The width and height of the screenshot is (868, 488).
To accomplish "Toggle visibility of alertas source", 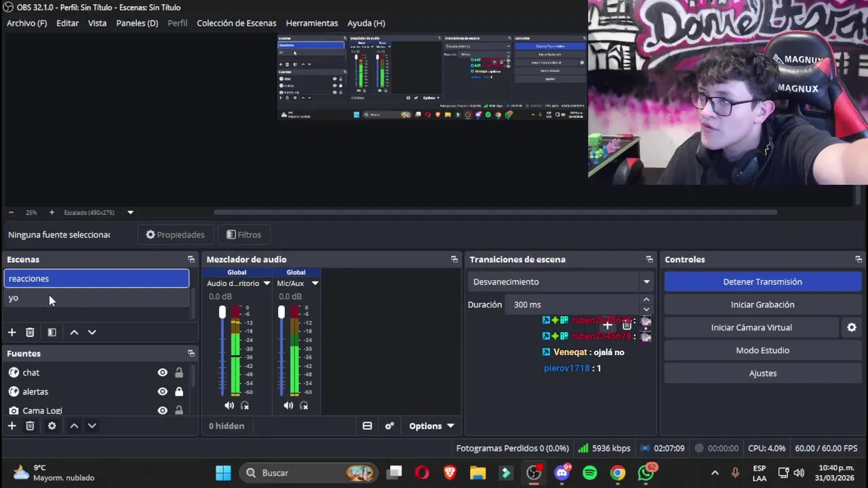I will coord(163,392).
